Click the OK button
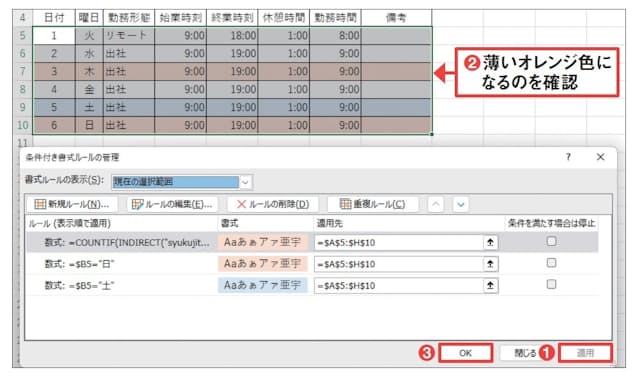This screenshot has width=638, height=377. pos(465,353)
